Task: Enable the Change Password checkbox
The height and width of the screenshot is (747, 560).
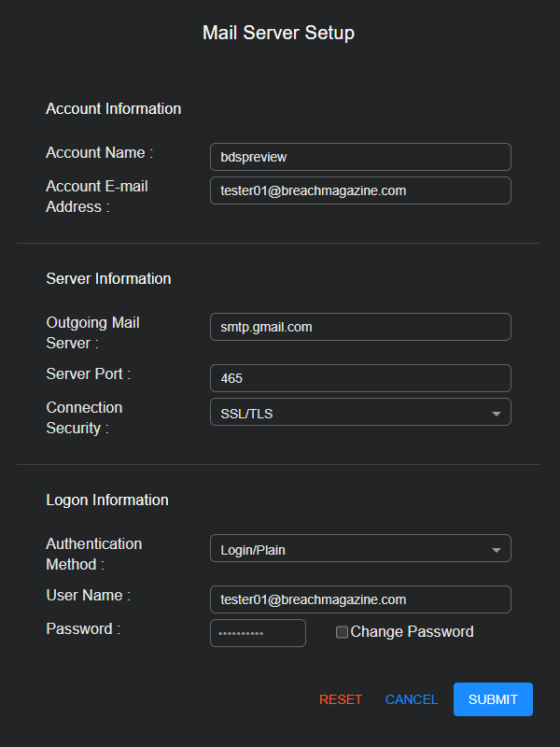Action: click(342, 632)
